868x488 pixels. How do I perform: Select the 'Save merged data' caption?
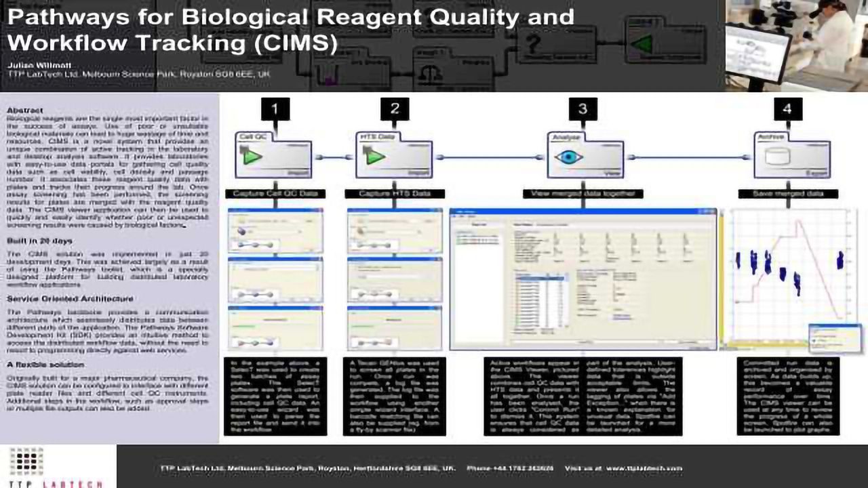(787, 194)
